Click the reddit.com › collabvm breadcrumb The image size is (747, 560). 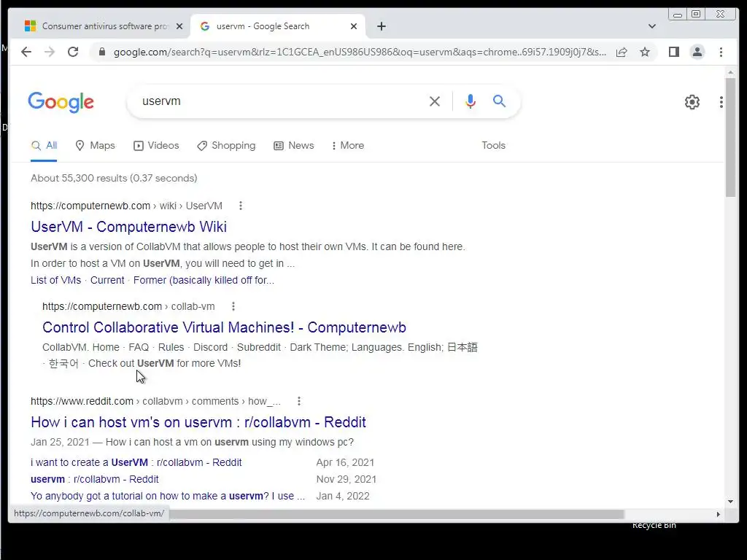(155, 401)
